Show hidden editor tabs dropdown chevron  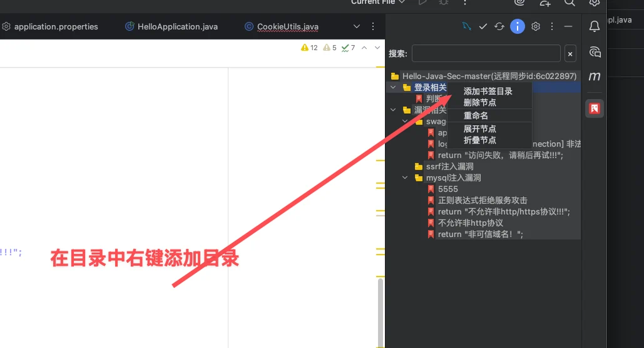(x=357, y=26)
